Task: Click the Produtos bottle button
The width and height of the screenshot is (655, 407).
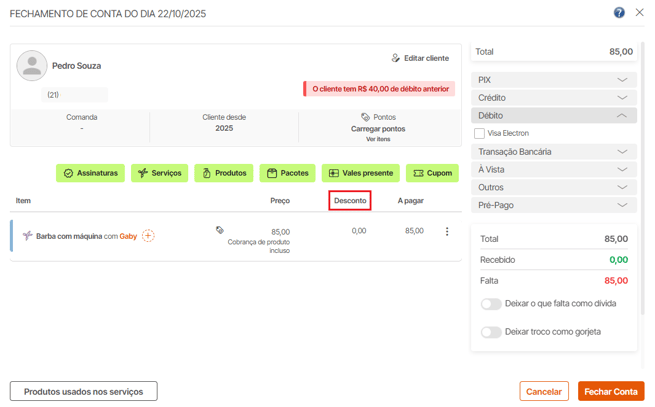Action: coord(223,173)
